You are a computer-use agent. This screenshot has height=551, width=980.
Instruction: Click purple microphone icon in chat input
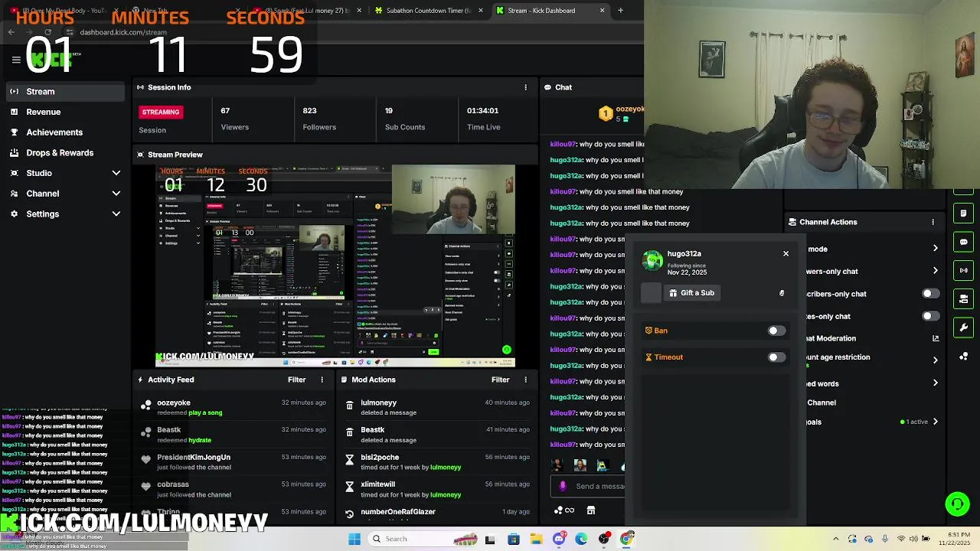(563, 486)
